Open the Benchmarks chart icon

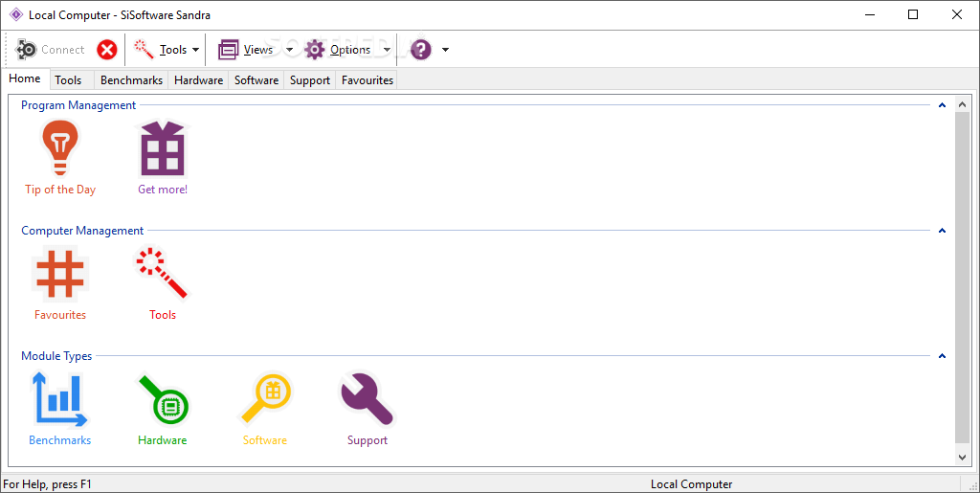[60, 399]
